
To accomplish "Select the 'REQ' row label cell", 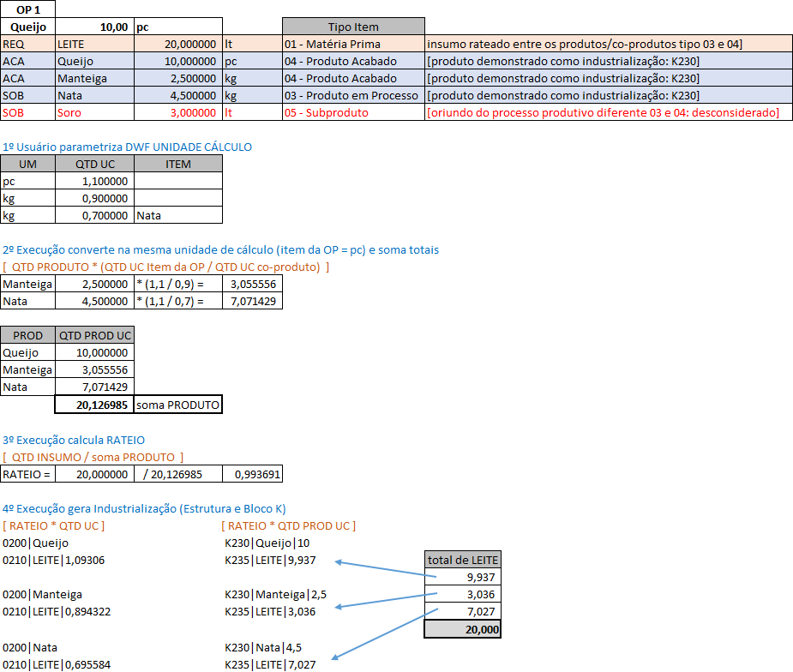I will click(x=27, y=44).
